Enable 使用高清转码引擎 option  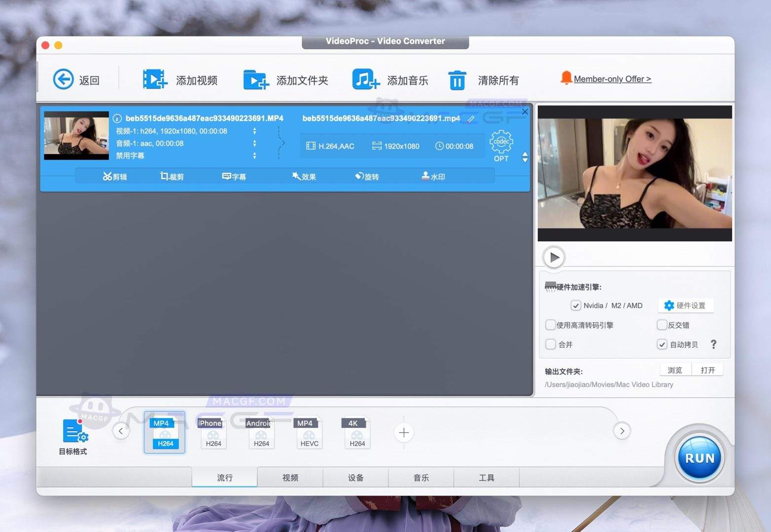[551, 325]
